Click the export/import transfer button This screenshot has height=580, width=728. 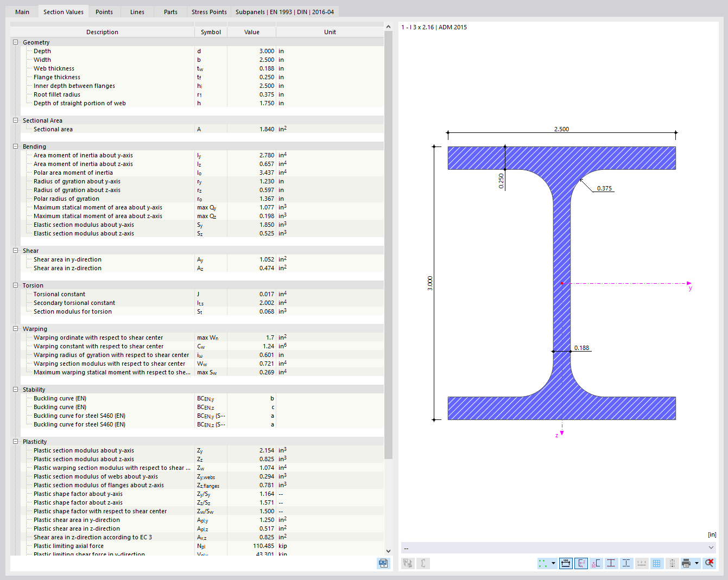(x=408, y=563)
